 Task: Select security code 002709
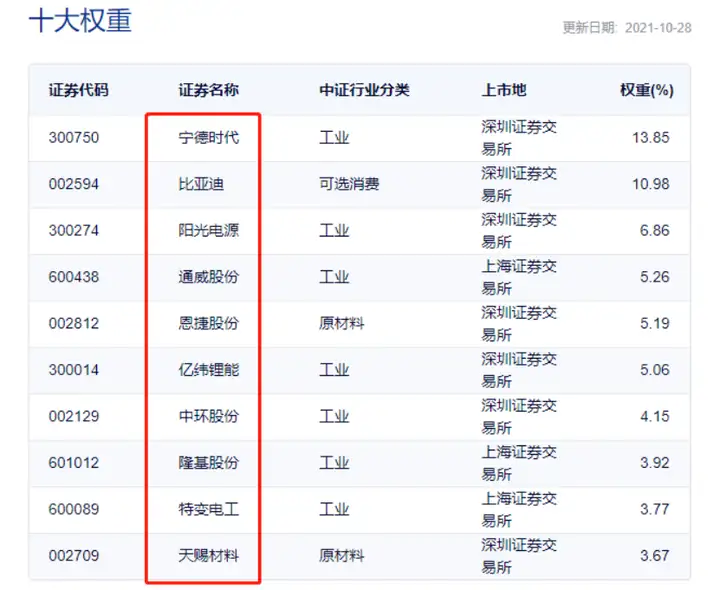74,556
